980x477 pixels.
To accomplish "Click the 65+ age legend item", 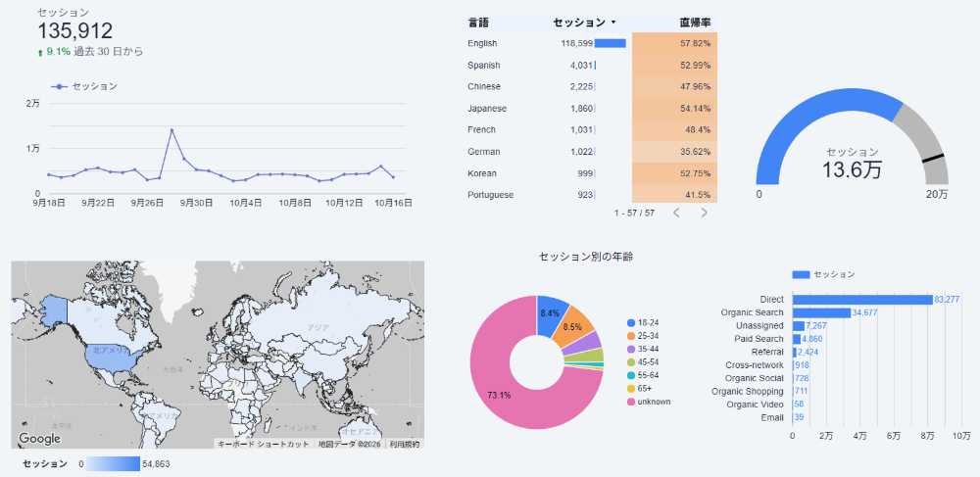I will tap(639, 388).
